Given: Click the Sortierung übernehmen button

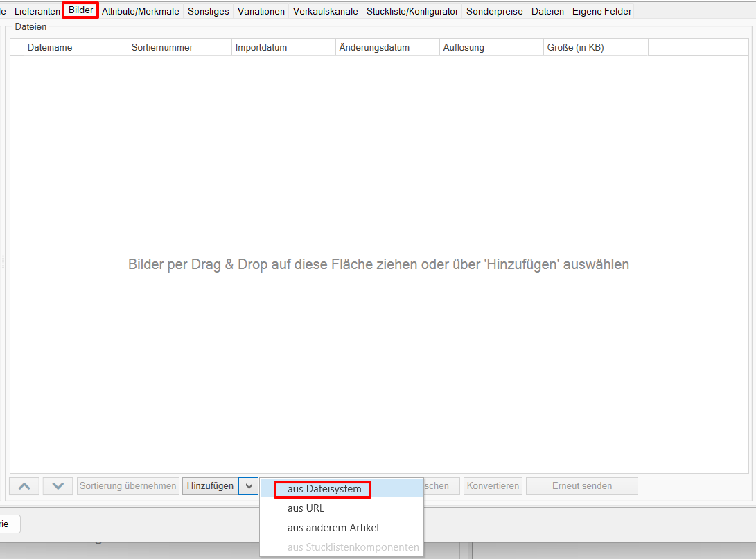Looking at the screenshot, I should [x=128, y=486].
